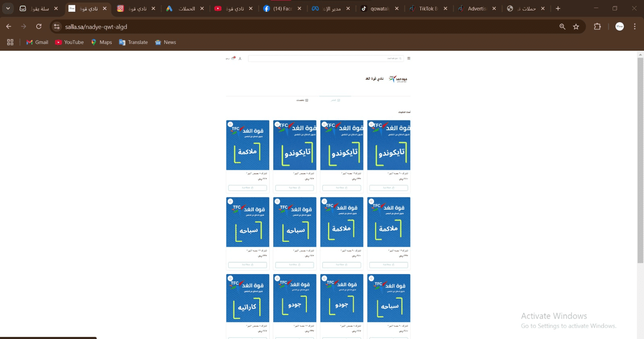Open the 12-session Taekwondo product image
The height and width of the screenshot is (339, 644).
pyautogui.click(x=341, y=145)
